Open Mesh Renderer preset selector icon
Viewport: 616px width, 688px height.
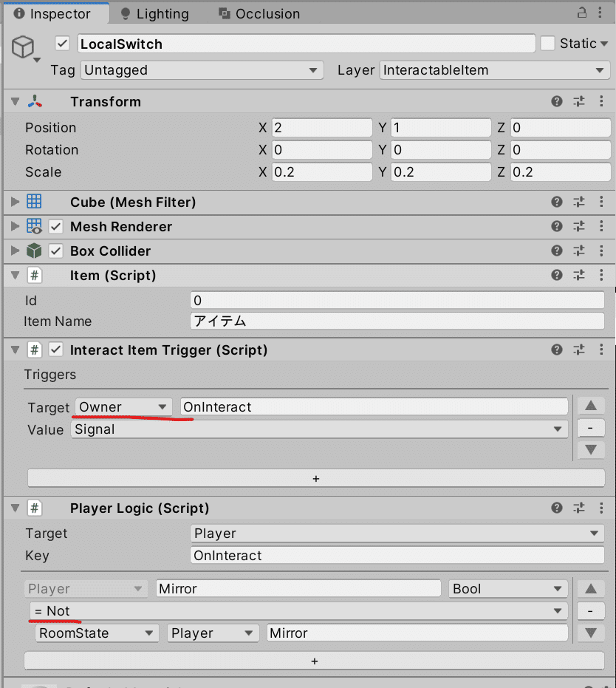coord(579,226)
